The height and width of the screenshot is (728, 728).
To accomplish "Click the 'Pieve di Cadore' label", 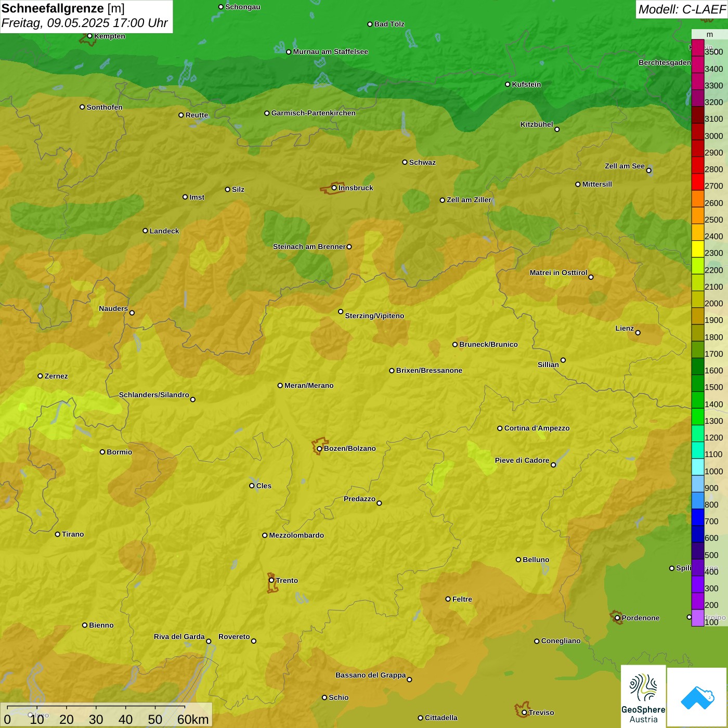I will click(522, 460).
